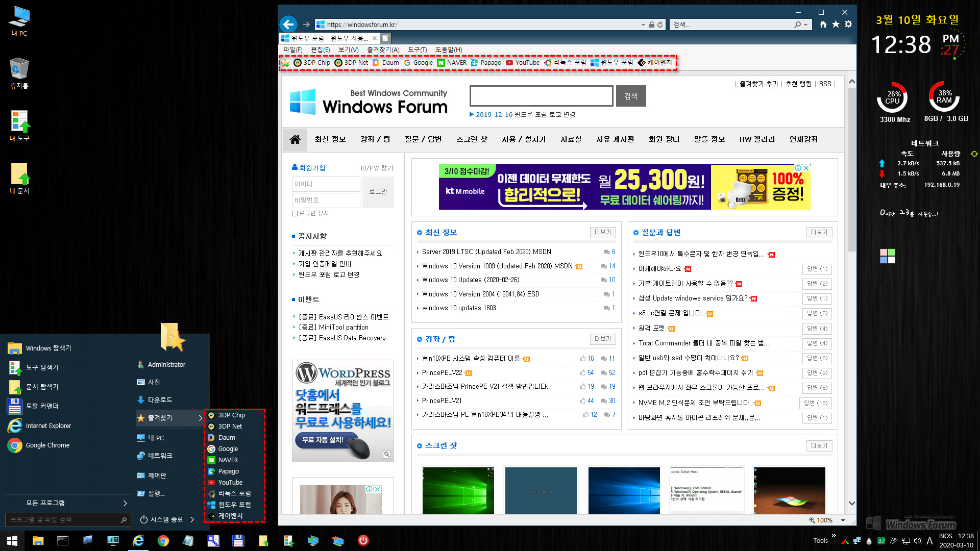Open the browser Home icon

pyautogui.click(x=823, y=24)
